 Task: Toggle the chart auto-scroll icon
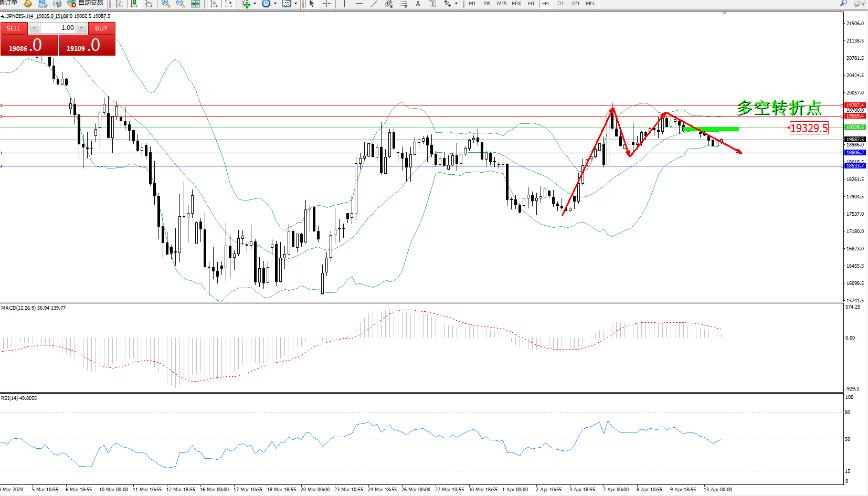click(214, 4)
